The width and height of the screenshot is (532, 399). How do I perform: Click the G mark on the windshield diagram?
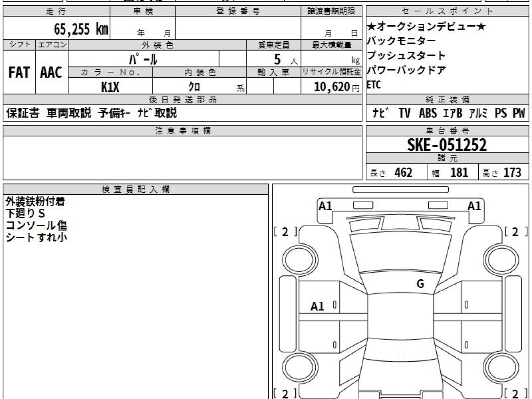point(420,284)
